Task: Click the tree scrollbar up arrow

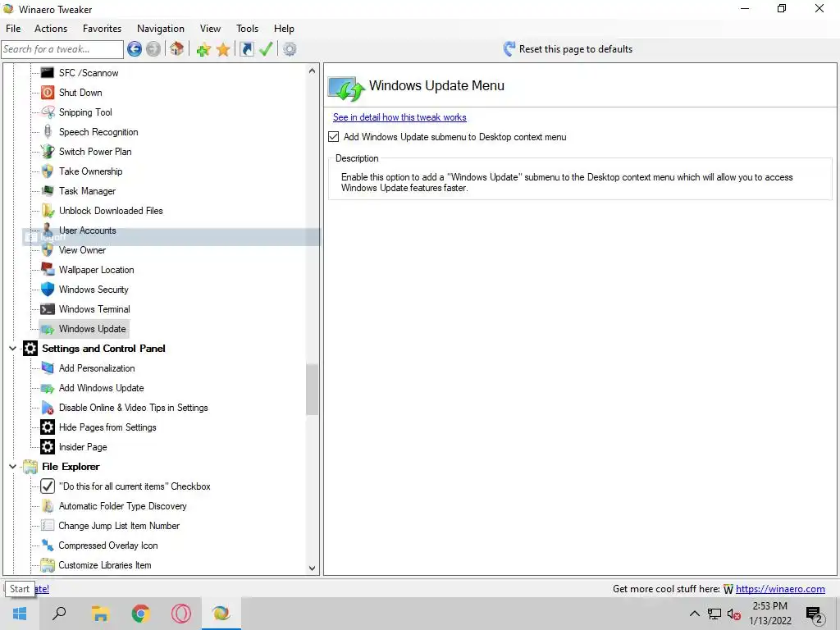Action: click(x=312, y=71)
